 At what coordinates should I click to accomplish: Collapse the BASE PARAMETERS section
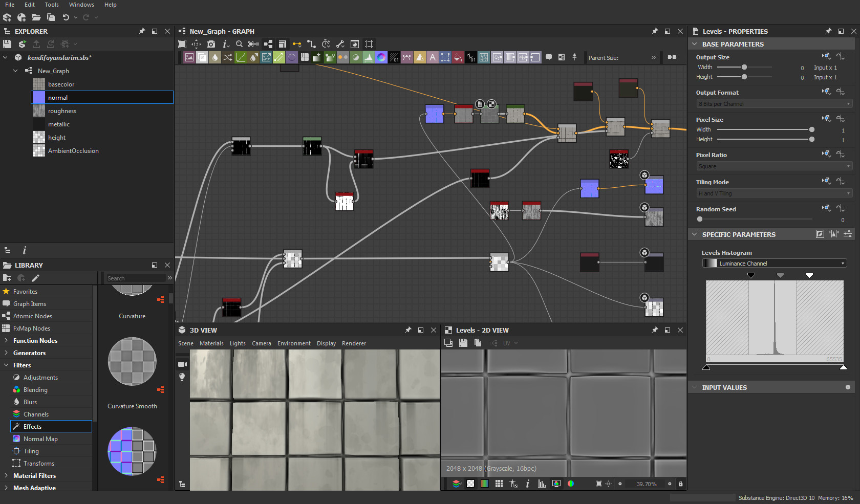point(695,44)
